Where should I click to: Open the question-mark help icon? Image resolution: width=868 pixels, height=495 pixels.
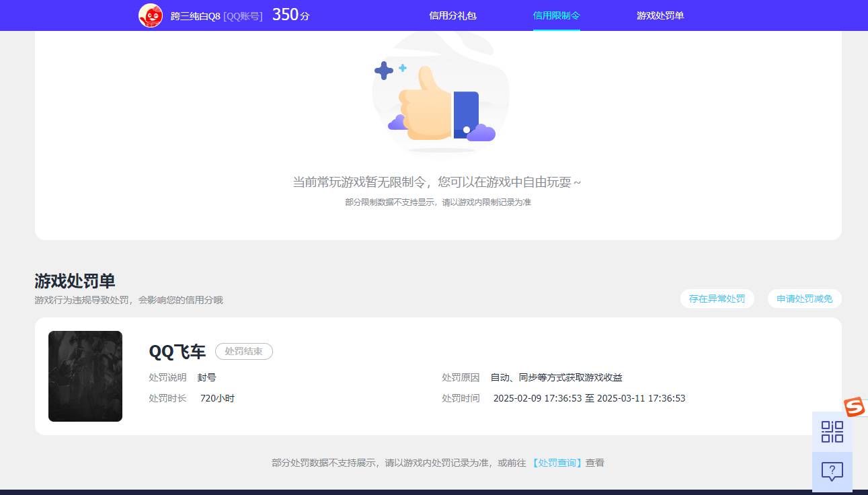pos(832,471)
